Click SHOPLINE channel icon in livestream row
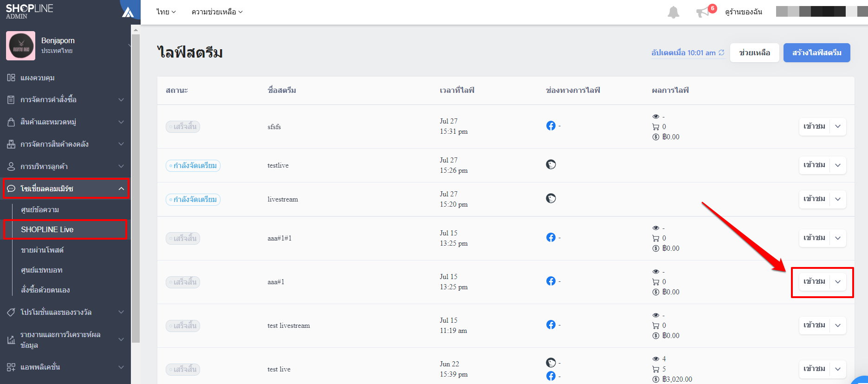 551,198
